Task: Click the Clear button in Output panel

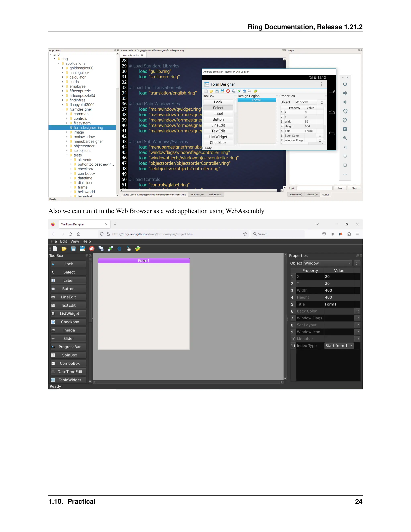Action: pos(354,188)
